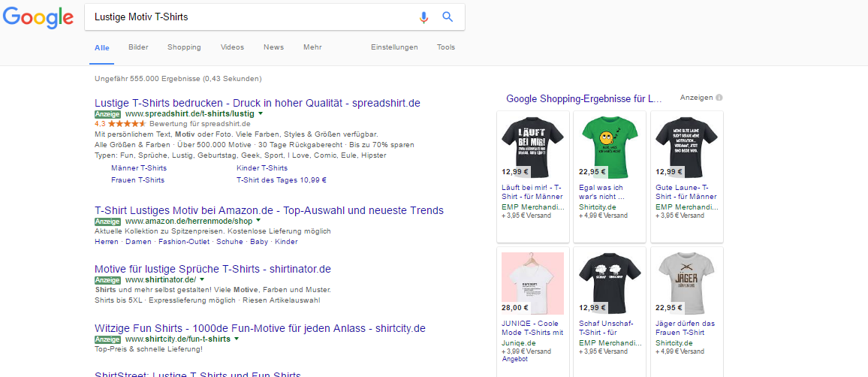868x377 pixels.
Task: Expand shirtcity.de URL dropdown arrow
Action: point(237,338)
